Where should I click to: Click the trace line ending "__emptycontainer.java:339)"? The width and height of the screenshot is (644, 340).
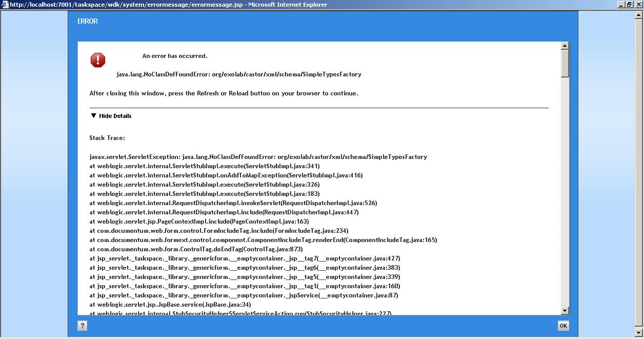coord(245,277)
